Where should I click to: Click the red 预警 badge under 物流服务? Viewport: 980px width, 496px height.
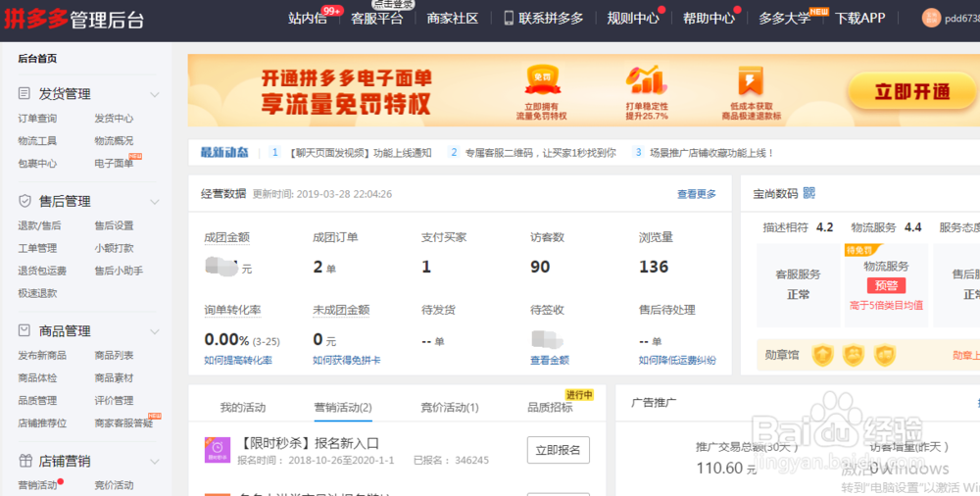(x=886, y=285)
